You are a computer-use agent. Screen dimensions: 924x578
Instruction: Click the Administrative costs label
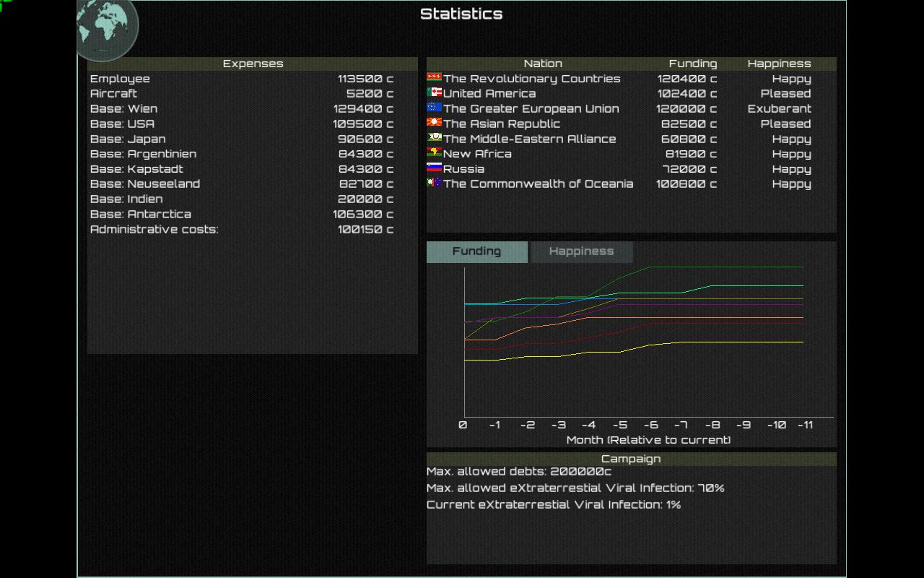click(x=154, y=229)
